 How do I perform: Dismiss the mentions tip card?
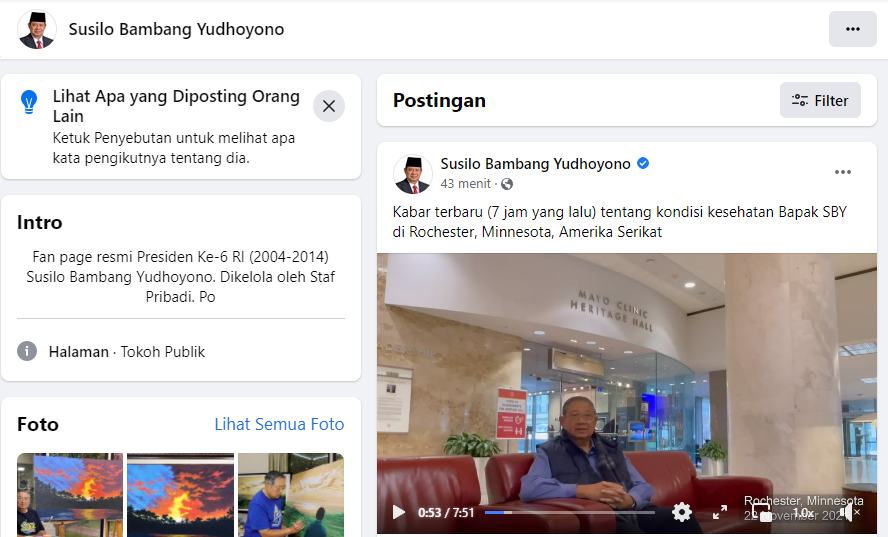(329, 106)
